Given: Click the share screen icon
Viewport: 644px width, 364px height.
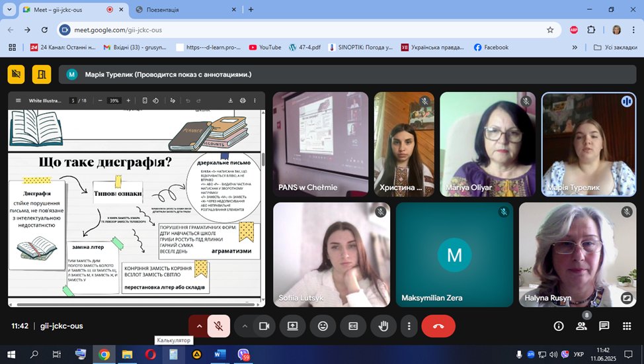Looking at the screenshot, I should [x=292, y=326].
